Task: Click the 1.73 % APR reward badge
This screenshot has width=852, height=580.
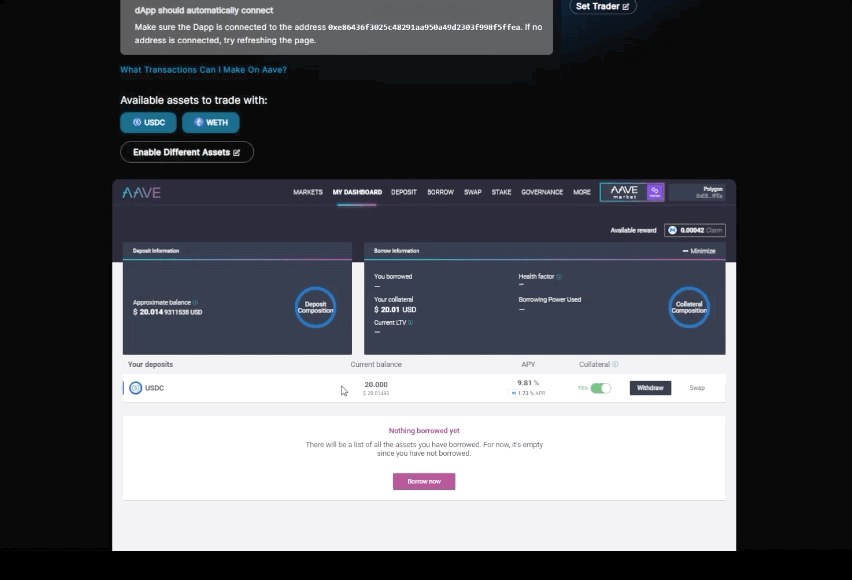Action: coord(528,393)
